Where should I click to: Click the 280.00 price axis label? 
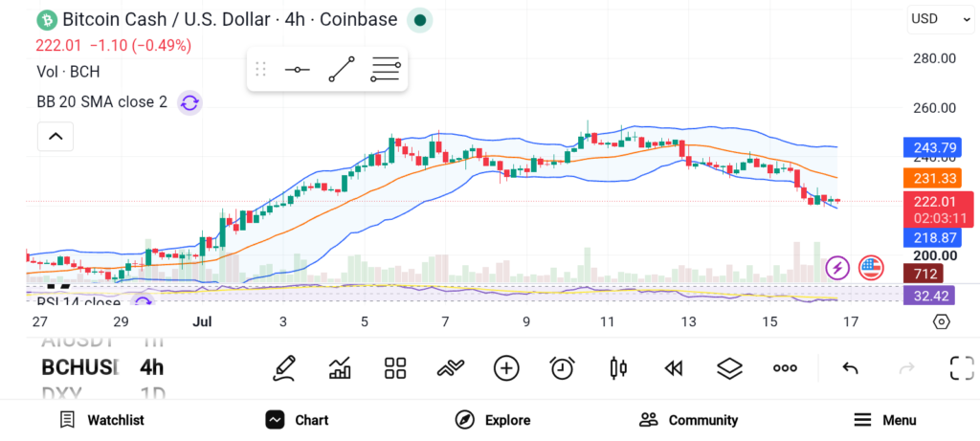tap(934, 58)
